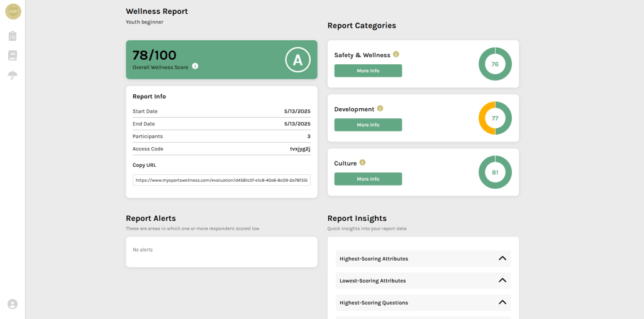Click the SWP gold logo badge
Image resolution: width=644 pixels, height=319 pixels.
tap(13, 11)
